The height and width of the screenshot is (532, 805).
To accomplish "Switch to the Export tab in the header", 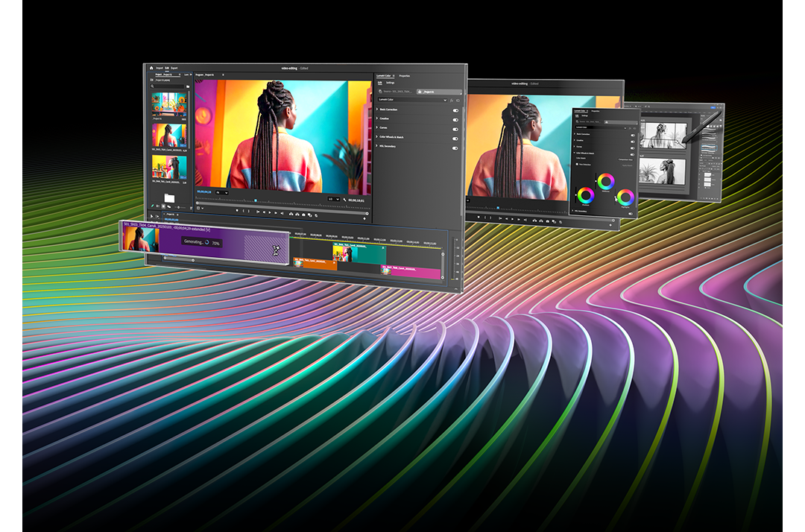I will (x=174, y=68).
